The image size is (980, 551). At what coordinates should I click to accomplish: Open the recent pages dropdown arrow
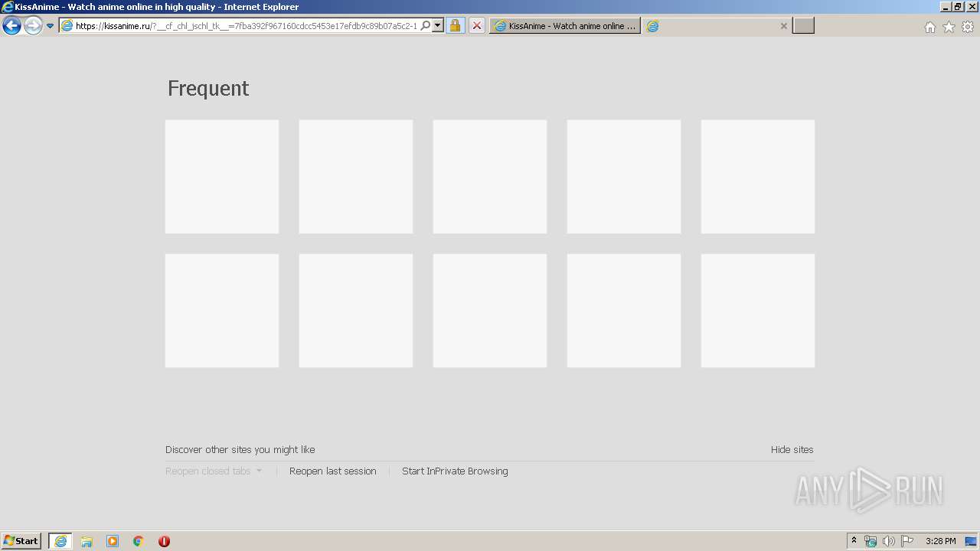click(51, 26)
